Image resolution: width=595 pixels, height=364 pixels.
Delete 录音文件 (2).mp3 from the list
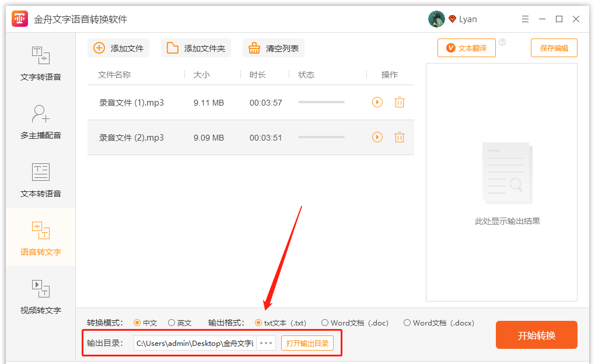[399, 137]
